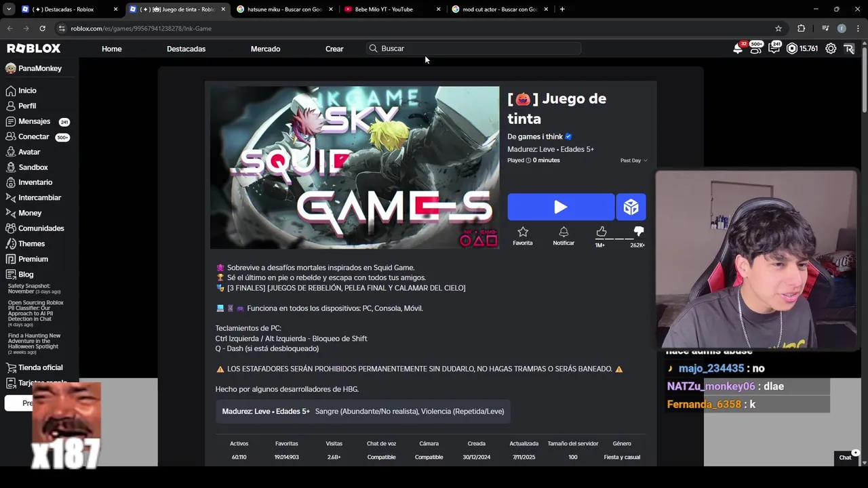
Task: Select Destacadas in top navigation
Action: [x=186, y=49]
